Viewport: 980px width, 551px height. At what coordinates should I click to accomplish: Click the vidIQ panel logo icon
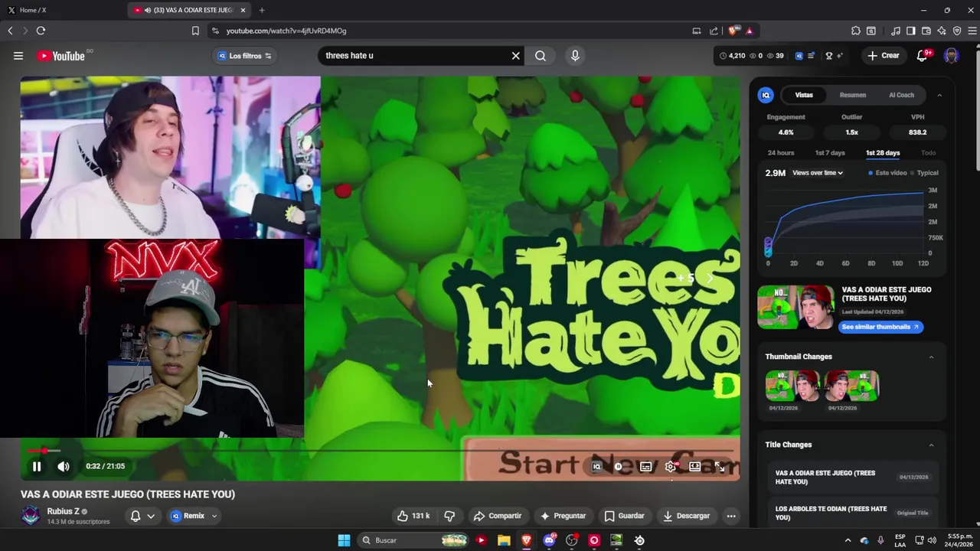[x=766, y=95]
